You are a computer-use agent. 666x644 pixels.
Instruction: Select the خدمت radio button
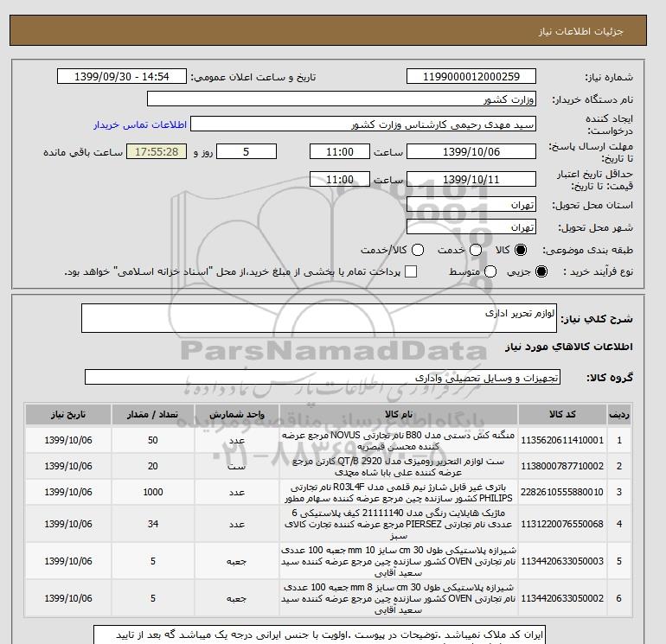476,250
